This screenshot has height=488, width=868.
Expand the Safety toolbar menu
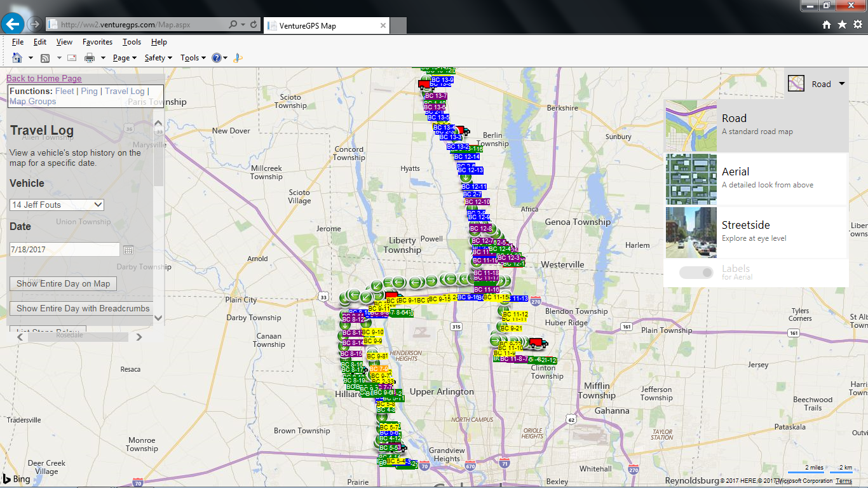(x=158, y=58)
